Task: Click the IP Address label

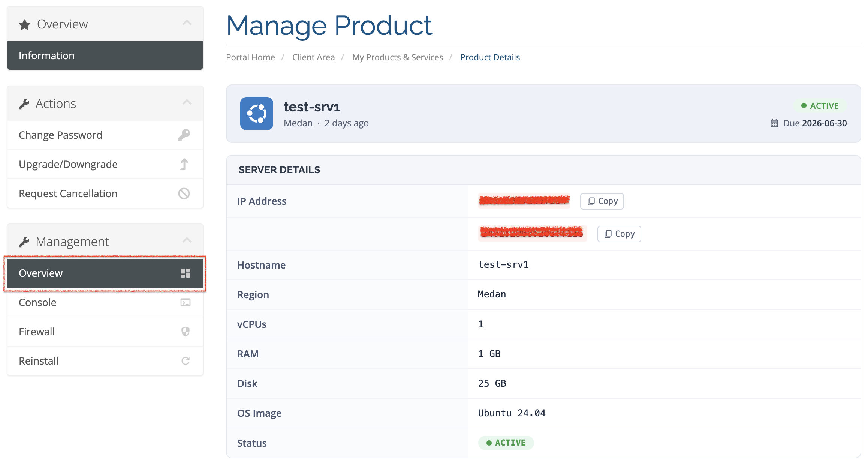Action: 262,201
